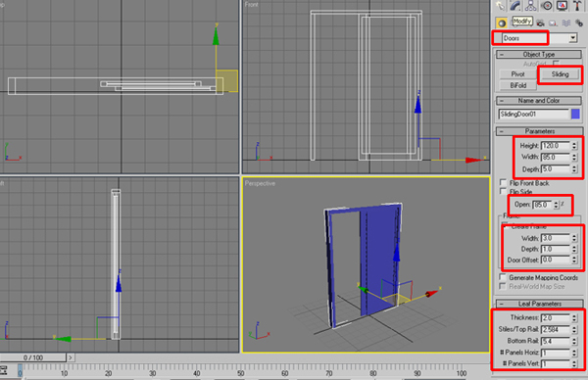Toggle the Flip Side checkbox
Image resolution: width=588 pixels, height=380 pixels.
tap(504, 191)
